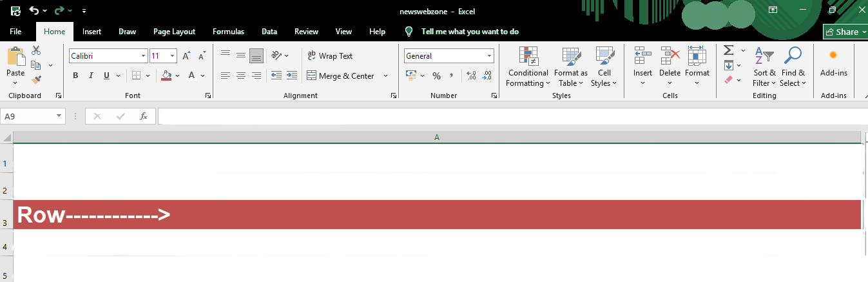The height and width of the screenshot is (282, 868).
Task: Click the Insert Function fx icon
Action: [144, 116]
